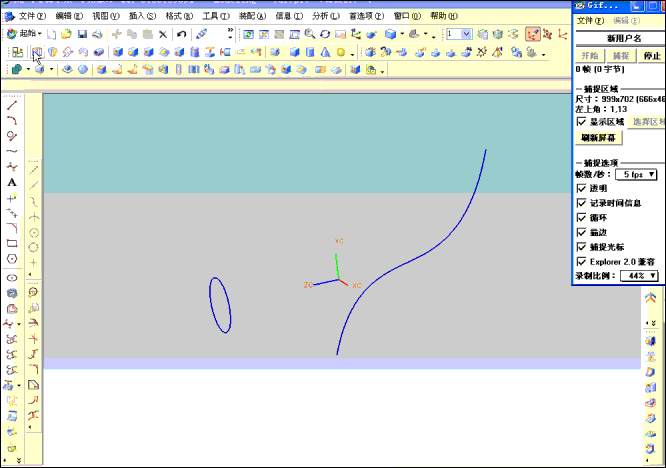
Task: Toggle the 描边 checkbox
Action: pyautogui.click(x=582, y=232)
